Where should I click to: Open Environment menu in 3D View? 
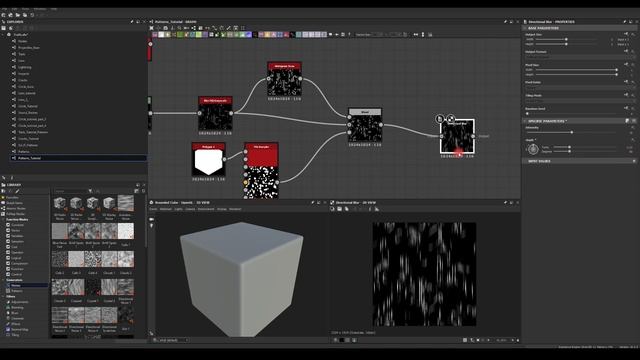click(x=206, y=209)
